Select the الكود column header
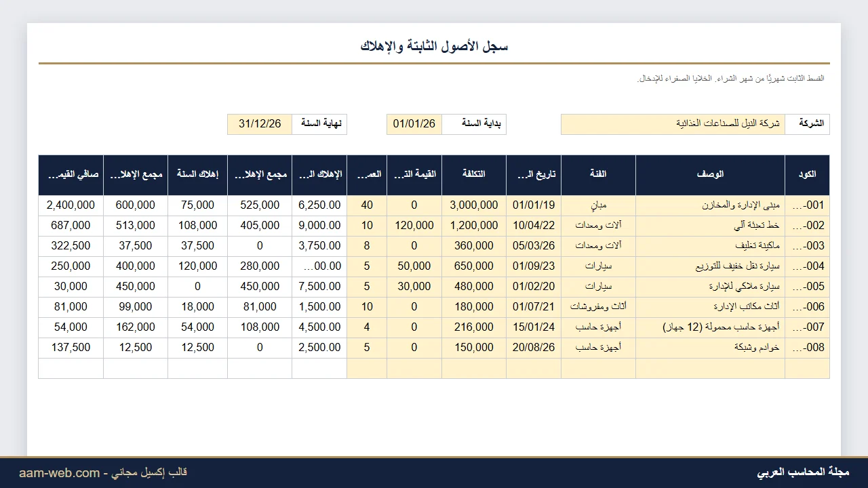 [x=807, y=175]
